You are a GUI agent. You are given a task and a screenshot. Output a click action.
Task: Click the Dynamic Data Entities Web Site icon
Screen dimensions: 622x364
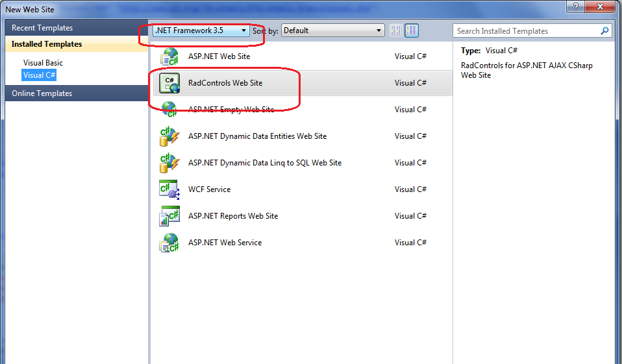coord(169,136)
